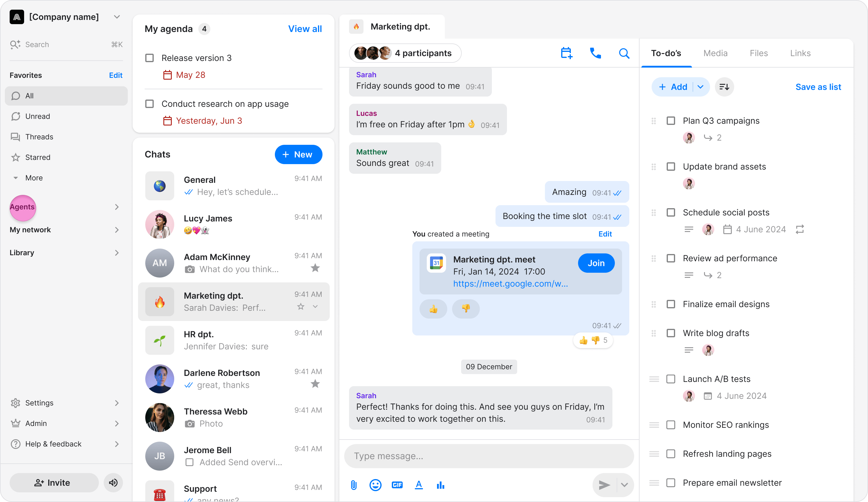React with thumbs up on meeting card
This screenshot has width=868, height=502.
pyautogui.click(x=433, y=309)
